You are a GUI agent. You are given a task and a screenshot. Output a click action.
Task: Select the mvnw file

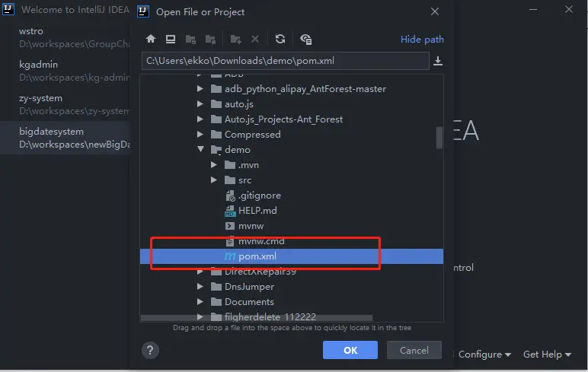[251, 226]
